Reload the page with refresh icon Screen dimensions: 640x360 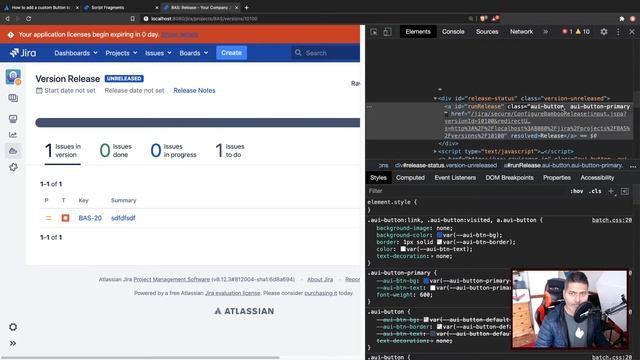(x=29, y=18)
